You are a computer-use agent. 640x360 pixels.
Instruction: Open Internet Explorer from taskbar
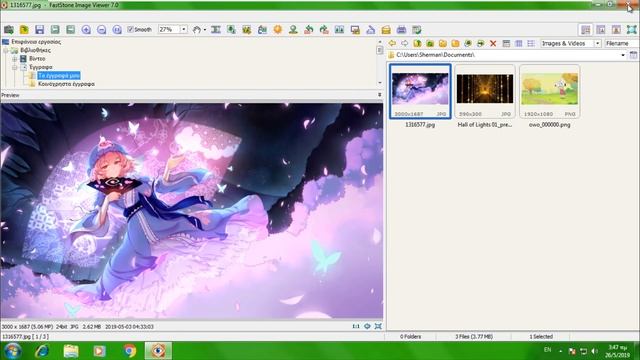pos(42,351)
